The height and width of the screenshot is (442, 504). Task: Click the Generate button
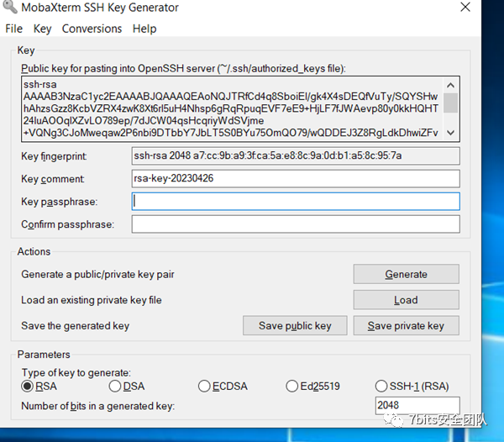click(407, 274)
